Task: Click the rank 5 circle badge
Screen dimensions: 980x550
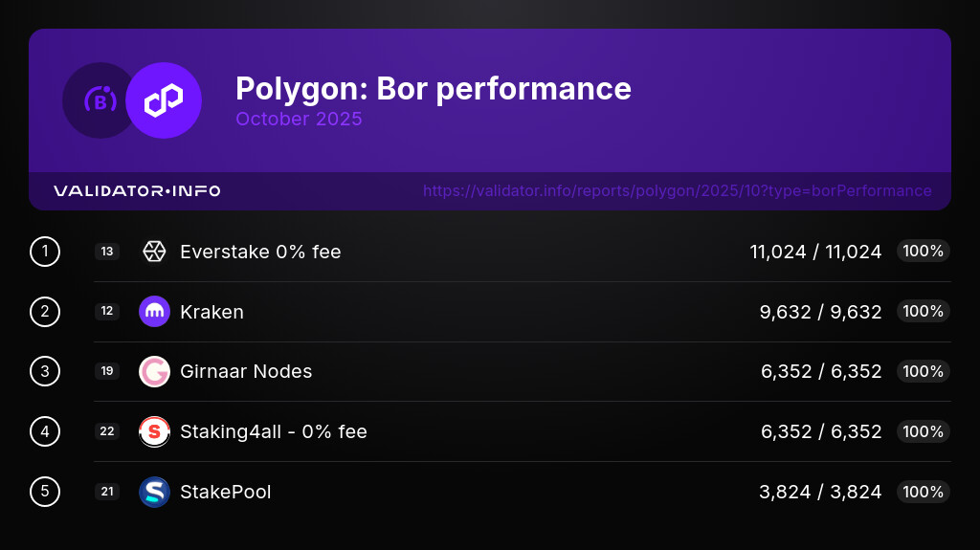Action: click(45, 492)
